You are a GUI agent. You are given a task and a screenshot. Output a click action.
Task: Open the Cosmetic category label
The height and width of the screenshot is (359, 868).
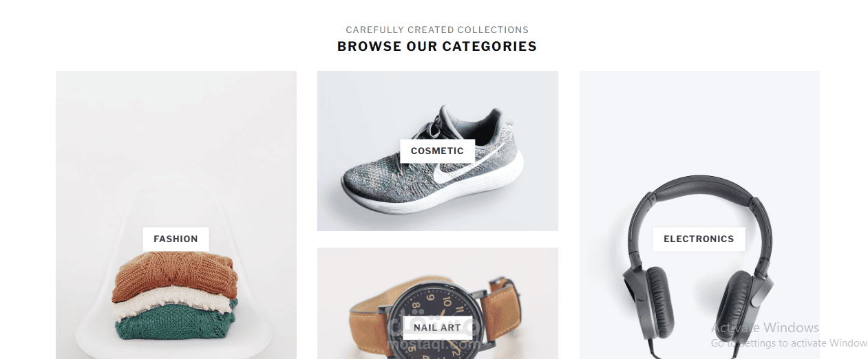pos(437,151)
